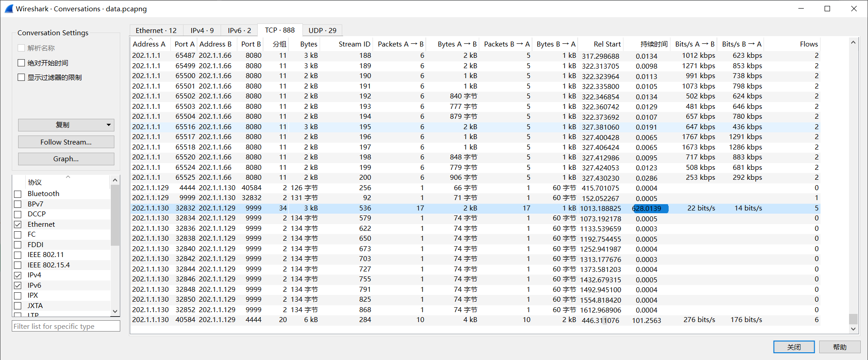Click the 帮助 button
The height and width of the screenshot is (360, 868).
click(840, 347)
